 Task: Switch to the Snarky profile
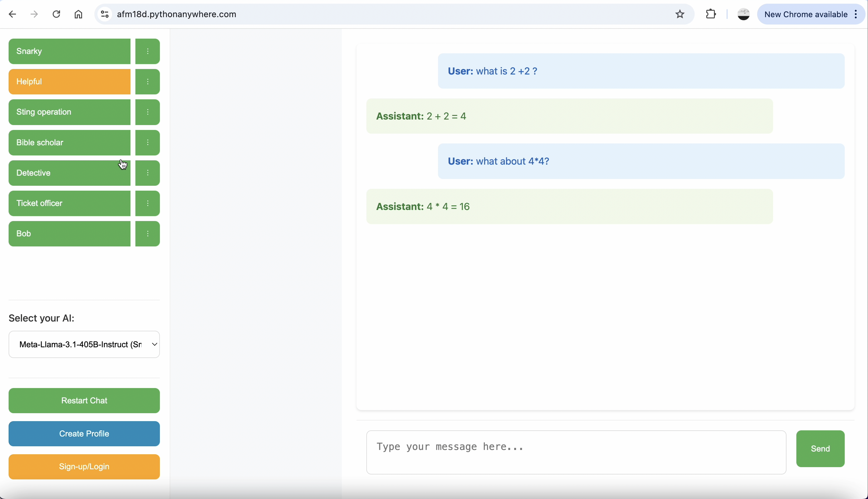coord(70,51)
